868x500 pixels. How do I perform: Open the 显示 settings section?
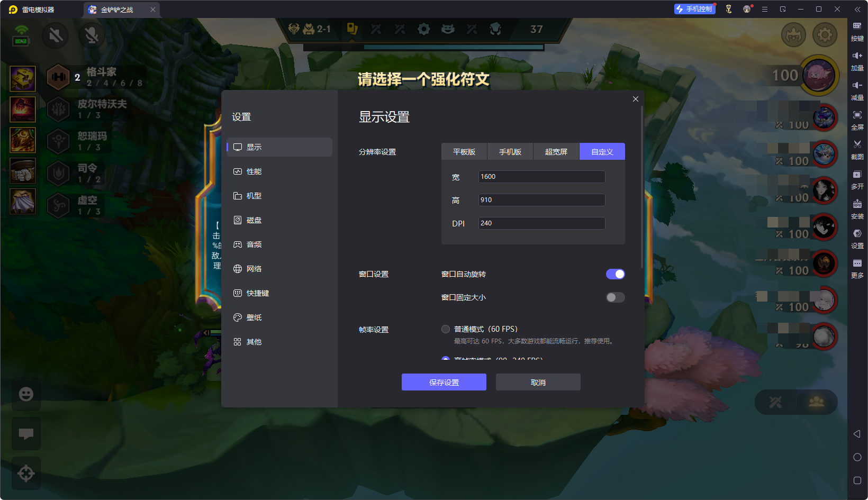click(x=279, y=147)
